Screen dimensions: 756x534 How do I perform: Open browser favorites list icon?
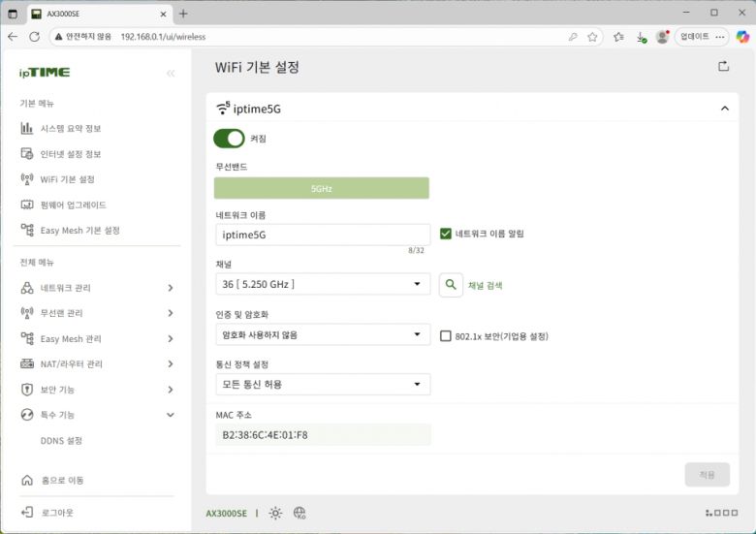[x=618, y=37]
